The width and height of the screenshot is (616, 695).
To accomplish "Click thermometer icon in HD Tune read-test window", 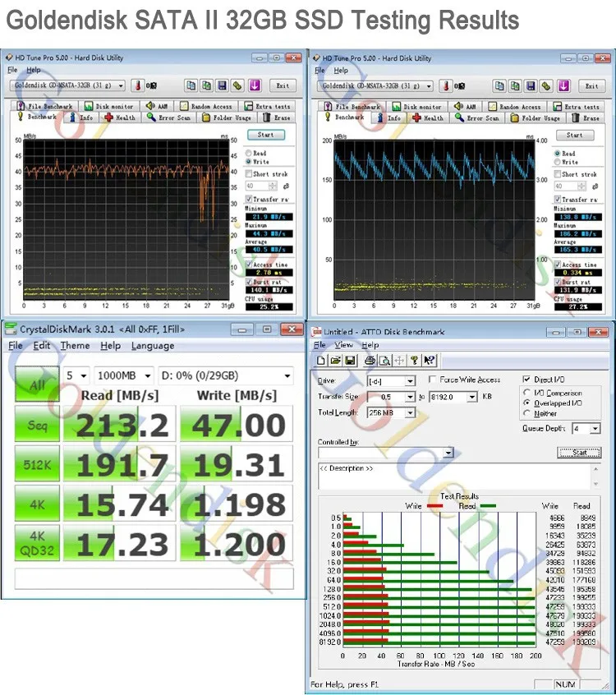I will (x=446, y=85).
